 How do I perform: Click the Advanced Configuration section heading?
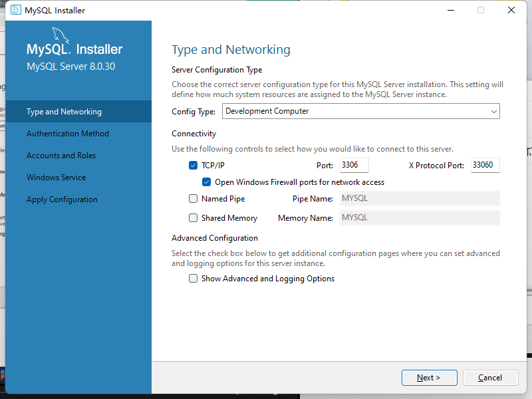[x=215, y=238]
